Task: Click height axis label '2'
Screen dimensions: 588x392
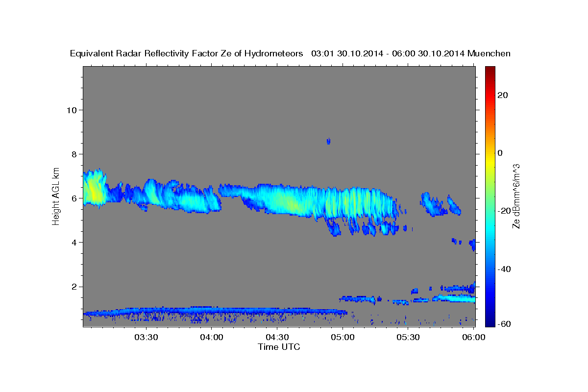Action: 74,287
